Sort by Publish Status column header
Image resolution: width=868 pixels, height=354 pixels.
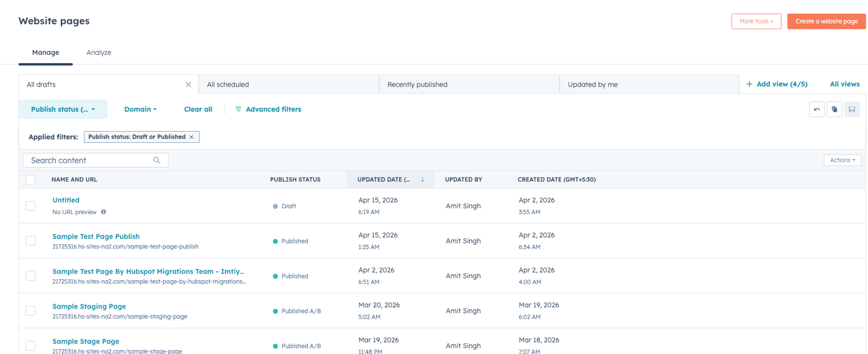click(295, 179)
